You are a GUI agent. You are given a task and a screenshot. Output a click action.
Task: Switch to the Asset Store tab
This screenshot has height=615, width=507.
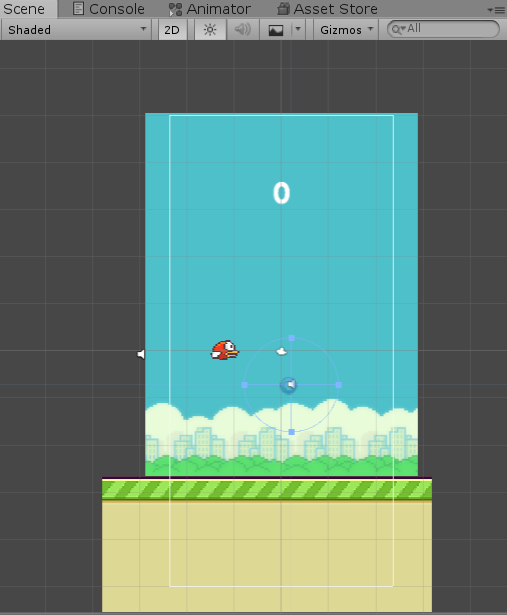pyautogui.click(x=327, y=9)
